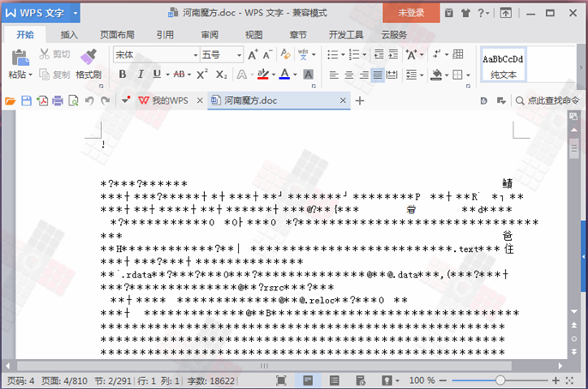
Task: Add new document tab with plus
Action: click(360, 101)
